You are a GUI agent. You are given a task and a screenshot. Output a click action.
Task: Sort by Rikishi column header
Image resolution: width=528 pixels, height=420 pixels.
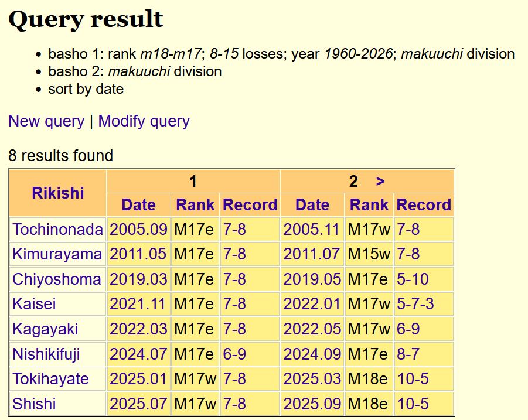58,193
